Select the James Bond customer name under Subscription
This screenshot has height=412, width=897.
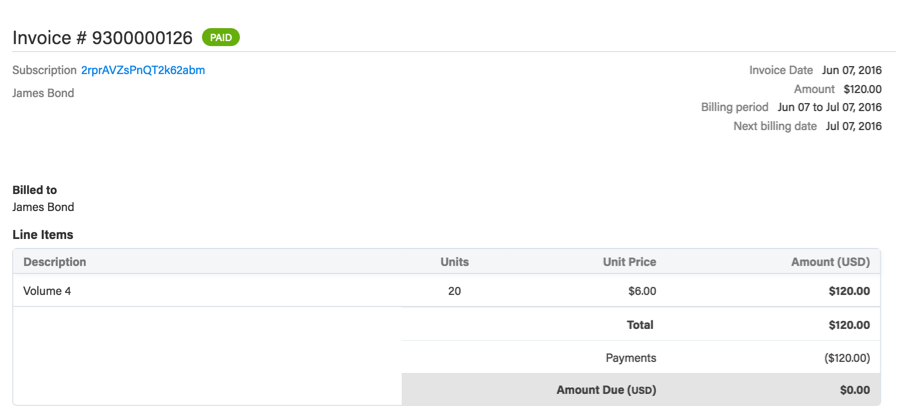(43, 93)
